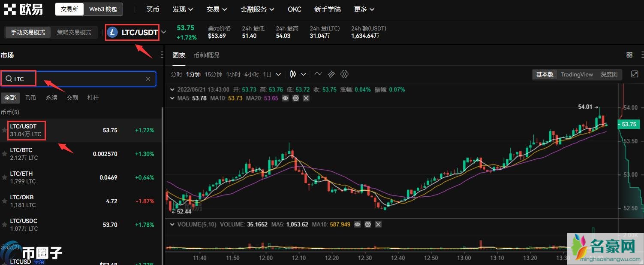Open the candlestick chart type dropdown
Image resolution: width=644 pixels, height=265 pixels.
(x=298, y=74)
